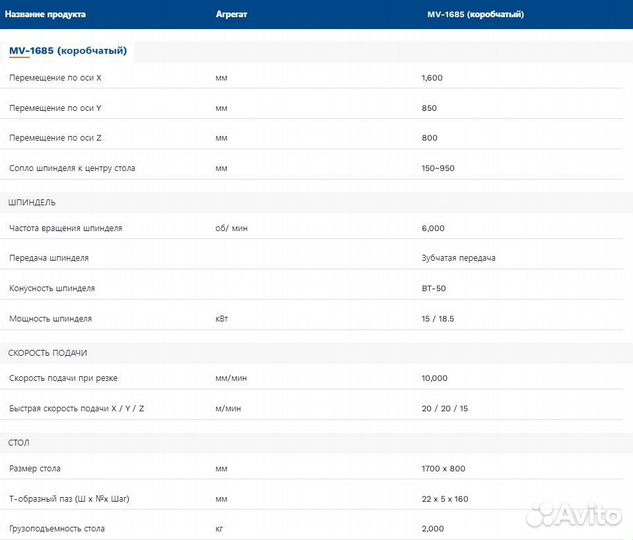This screenshot has width=633, height=540.
Task: Select the MV-1685 (коробчатый) tab heading
Action: click(67, 50)
